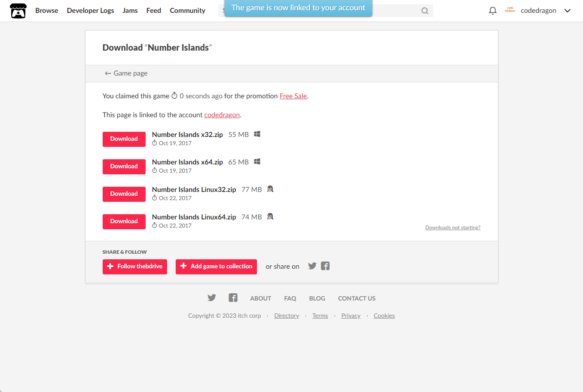The height and width of the screenshot is (392, 583).
Task: Add game to collection
Action: (216, 267)
